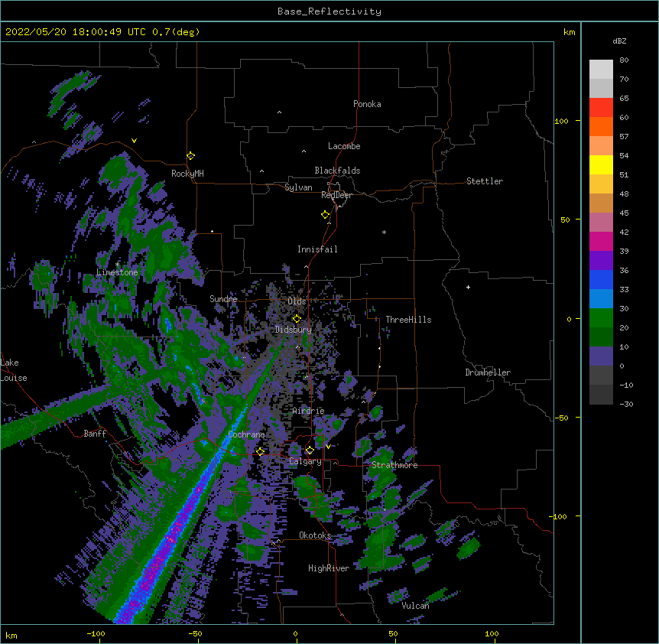Click the ThreeHills label

[408, 320]
